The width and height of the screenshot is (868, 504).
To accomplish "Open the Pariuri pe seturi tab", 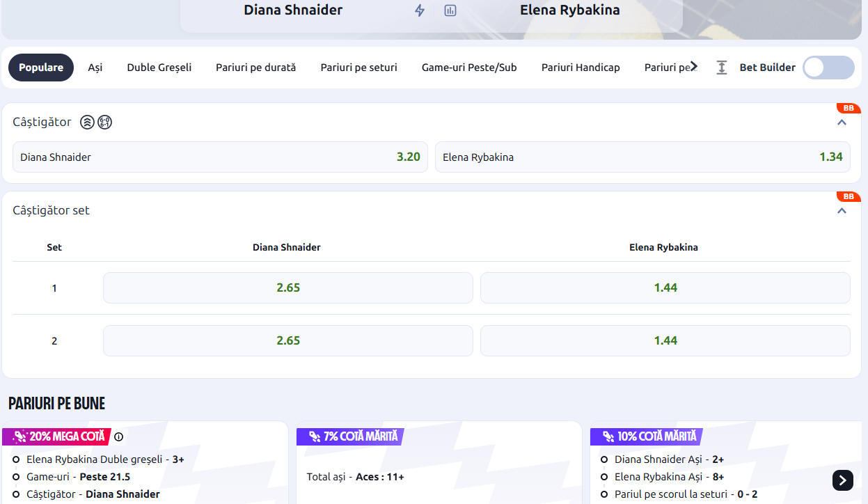I will [x=359, y=68].
